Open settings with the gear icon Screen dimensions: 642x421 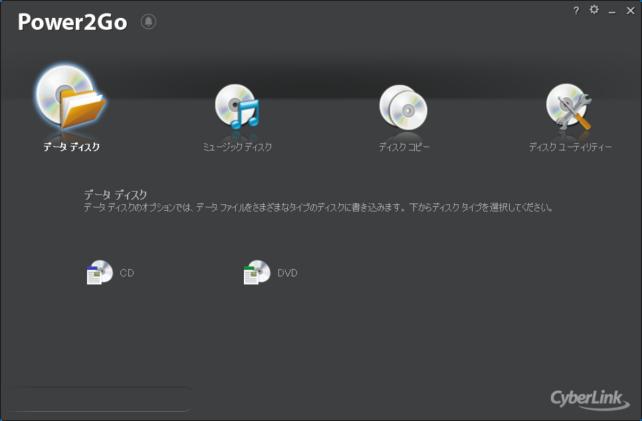pyautogui.click(x=594, y=9)
